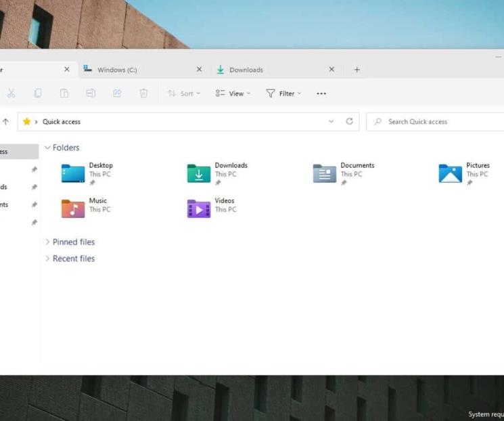Close the Downloads tab
504x421 pixels.
click(x=331, y=70)
